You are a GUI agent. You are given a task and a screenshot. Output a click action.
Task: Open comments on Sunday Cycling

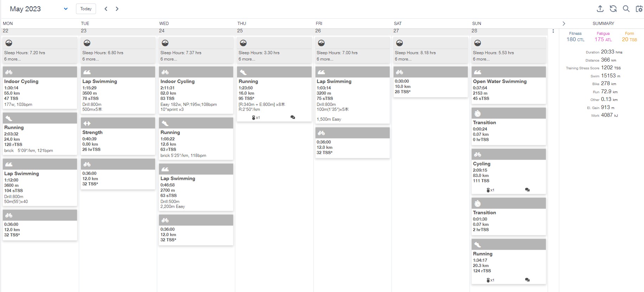coord(527,190)
